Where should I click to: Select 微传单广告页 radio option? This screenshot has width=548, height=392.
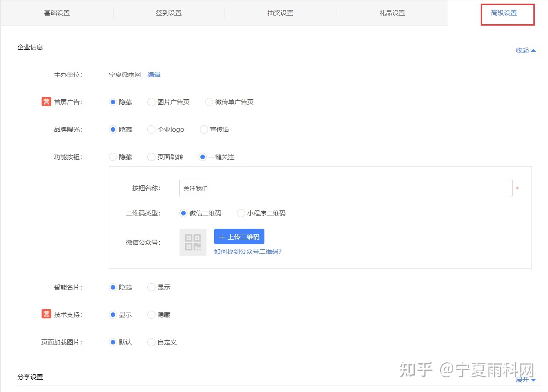(209, 102)
